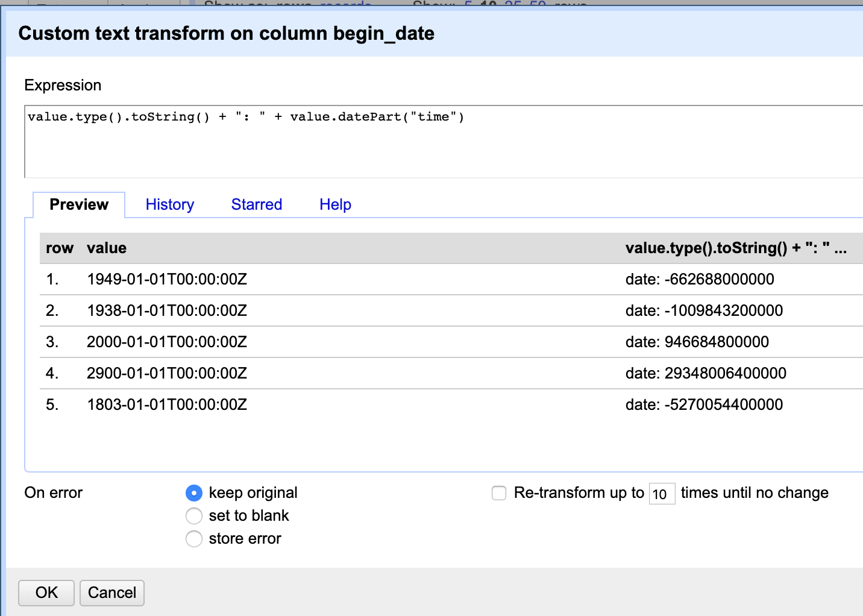Screen dimensions: 863x616
Task: Click result 'date: -5270054400000'
Action: click(704, 404)
